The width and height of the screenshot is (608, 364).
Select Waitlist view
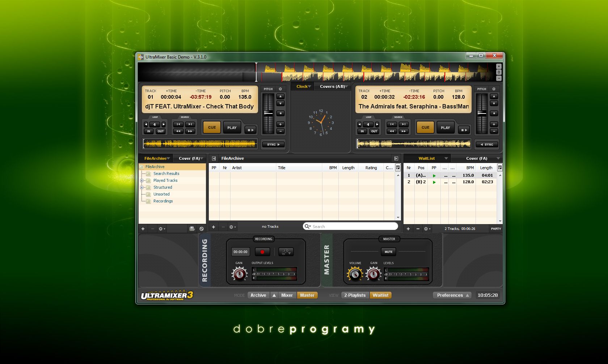point(381,295)
